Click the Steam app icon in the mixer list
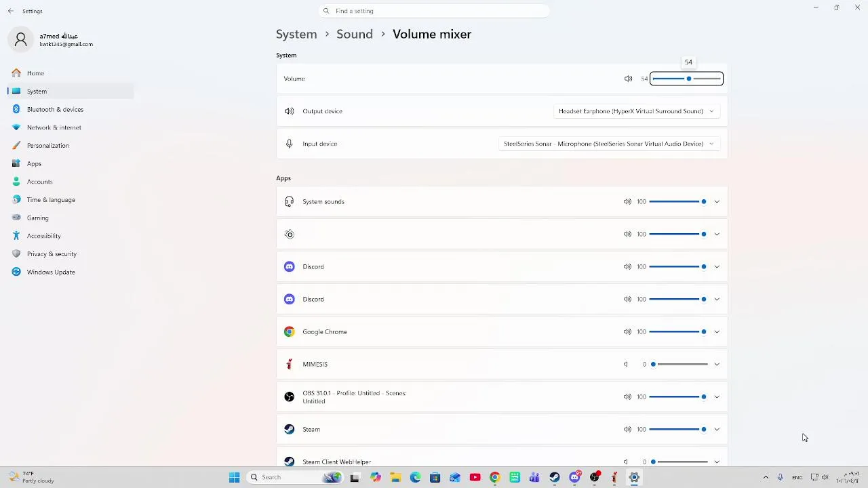Screen dimensions: 868x488 [x=290, y=429]
